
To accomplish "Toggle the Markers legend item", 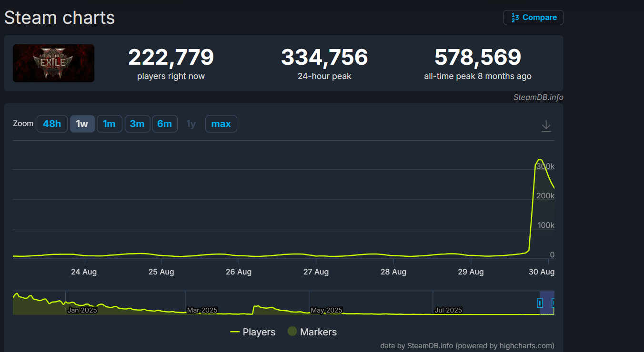I will click(x=312, y=332).
